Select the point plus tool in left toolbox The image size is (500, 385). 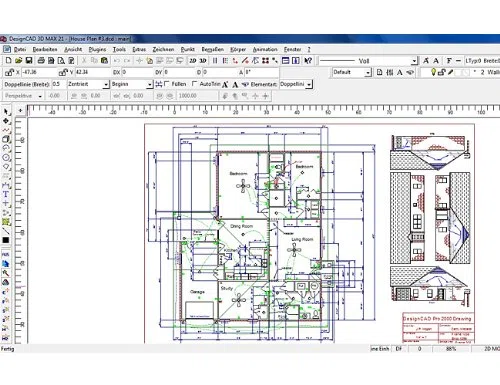point(6,203)
